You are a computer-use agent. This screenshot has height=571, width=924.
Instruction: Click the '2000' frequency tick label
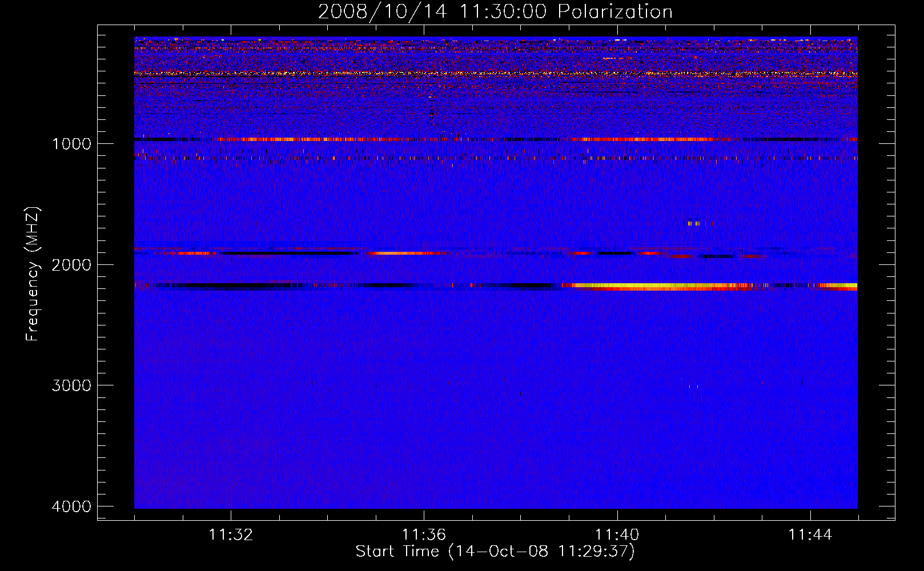click(x=71, y=264)
